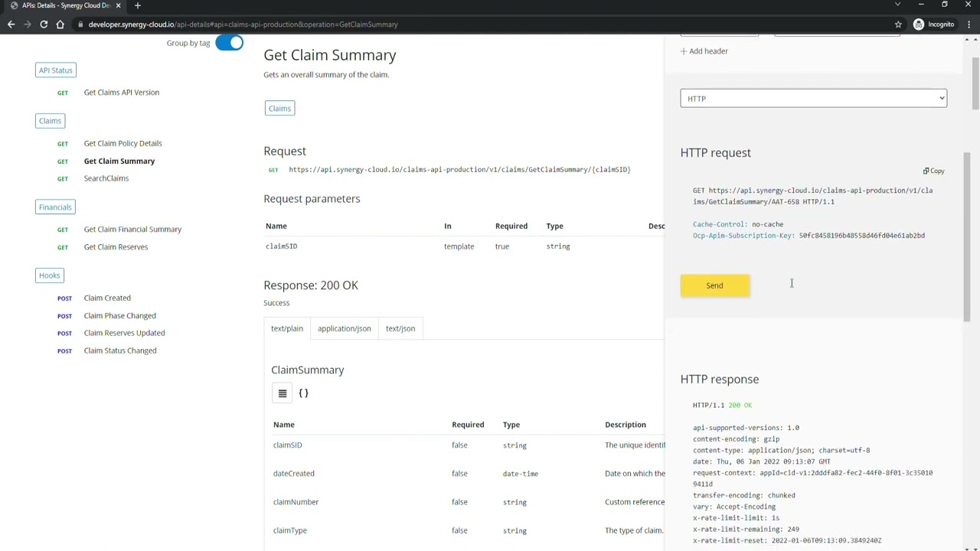Viewport: 980px width, 551px height.
Task: Click the 200 OK status text
Action: [740, 406]
